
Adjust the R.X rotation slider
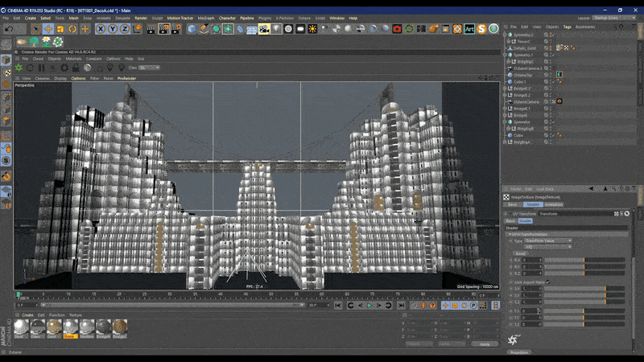[x=584, y=260]
